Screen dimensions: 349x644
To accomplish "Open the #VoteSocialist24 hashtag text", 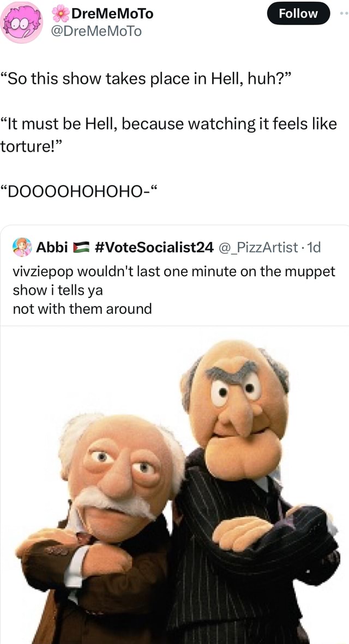I will pyautogui.click(x=154, y=247).
